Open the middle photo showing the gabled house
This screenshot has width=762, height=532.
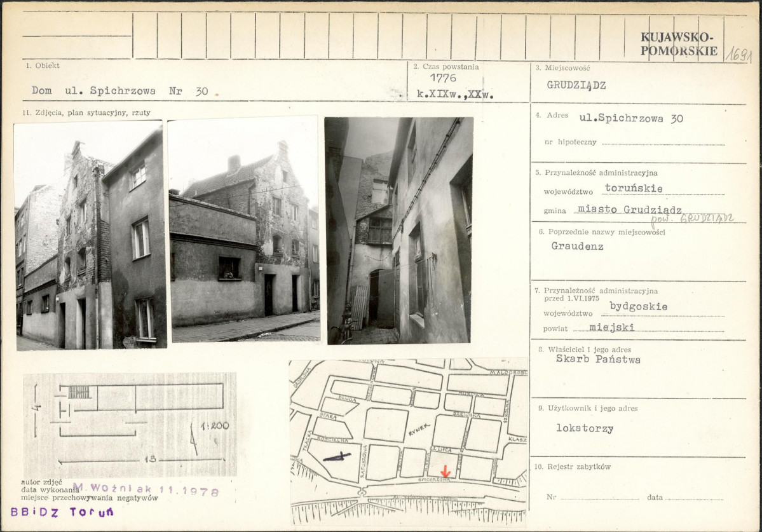243,229
